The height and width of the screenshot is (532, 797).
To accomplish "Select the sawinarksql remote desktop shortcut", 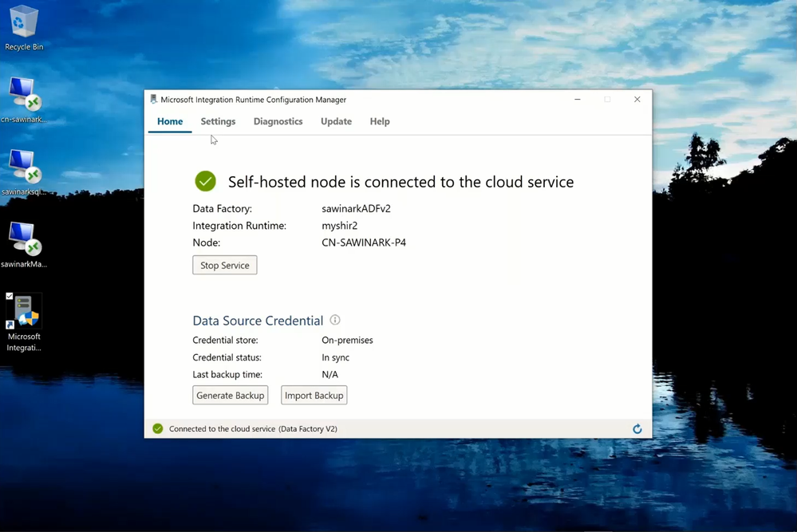I will (x=23, y=173).
